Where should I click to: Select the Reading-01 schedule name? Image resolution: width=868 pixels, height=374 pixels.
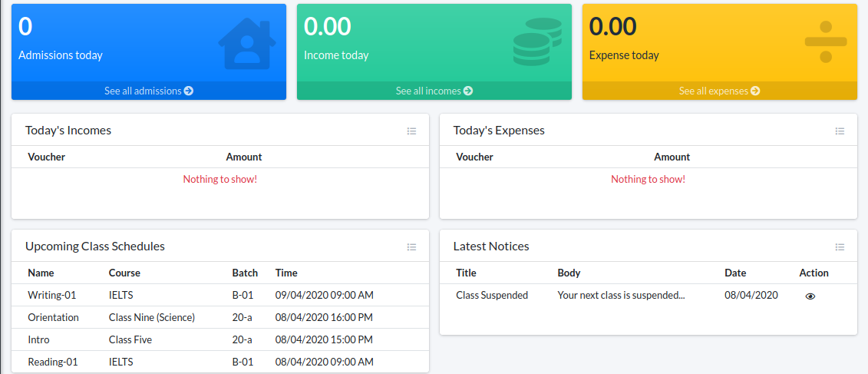click(x=53, y=362)
